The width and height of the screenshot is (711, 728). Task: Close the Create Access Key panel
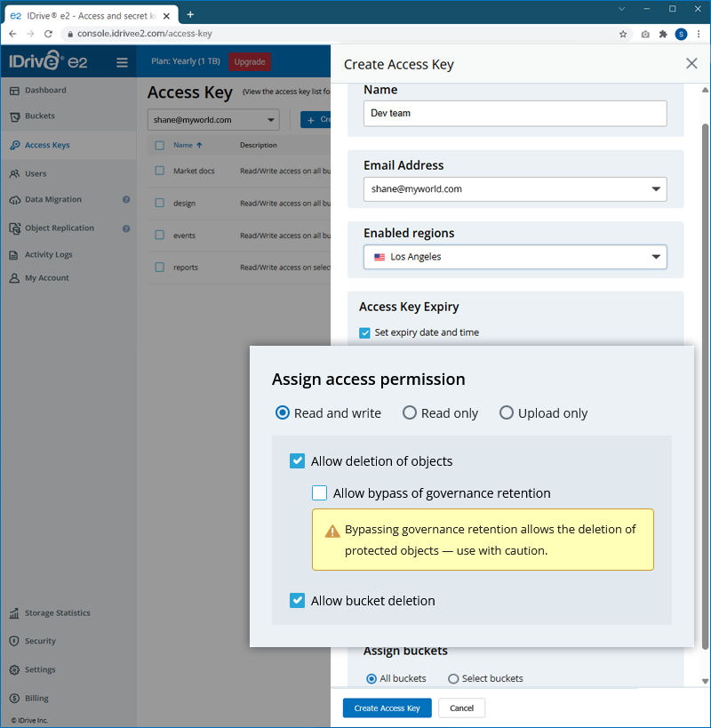click(691, 64)
